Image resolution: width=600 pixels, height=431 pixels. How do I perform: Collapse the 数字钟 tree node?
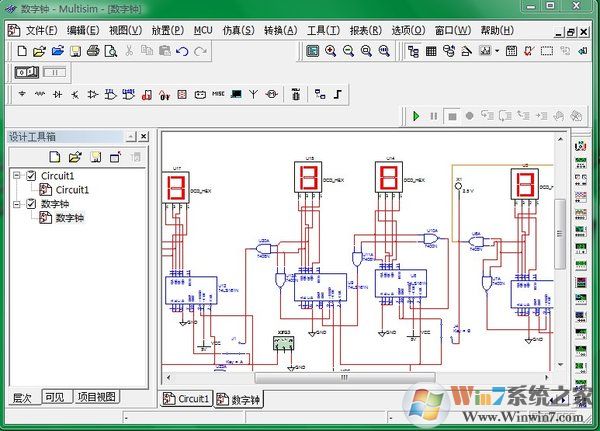click(17, 204)
